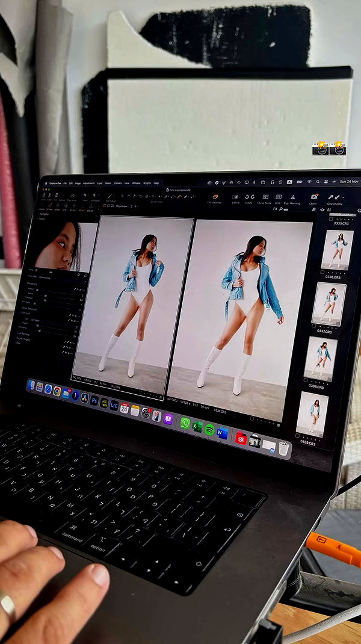Screen dimensions: 361x644
Task: Open WhatsApp in the Dock
Action: pyautogui.click(x=185, y=423)
